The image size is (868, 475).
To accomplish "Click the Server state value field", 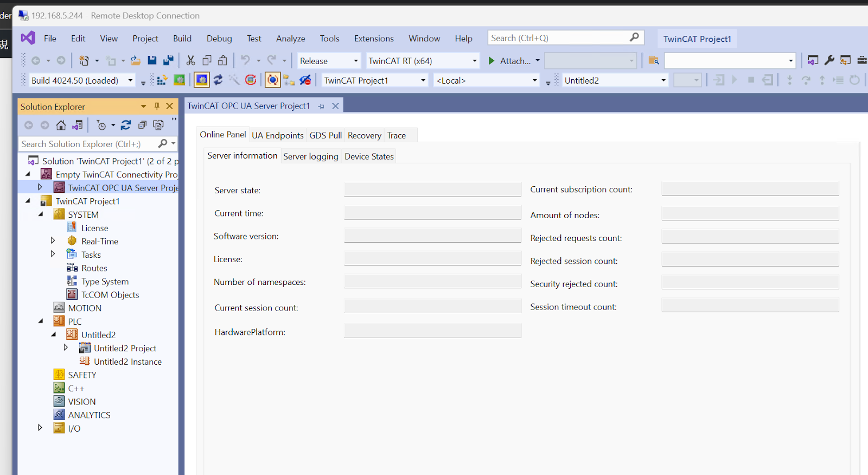I will (433, 189).
